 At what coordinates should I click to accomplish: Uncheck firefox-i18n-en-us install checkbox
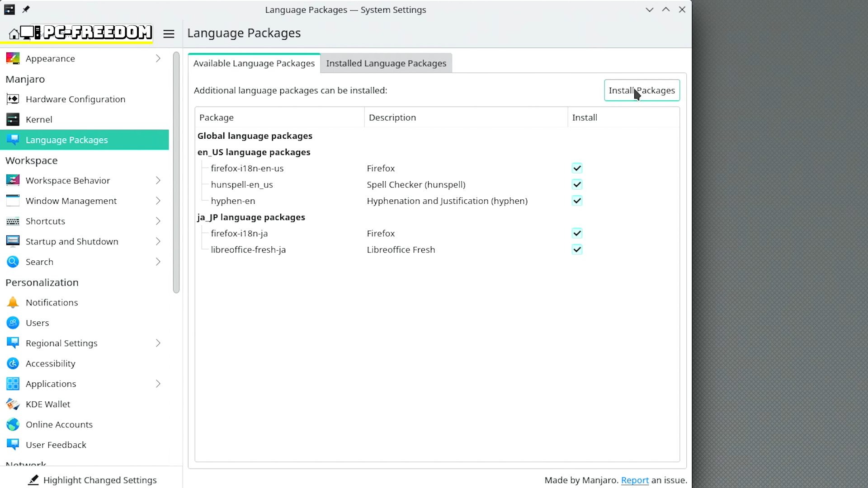click(x=577, y=168)
